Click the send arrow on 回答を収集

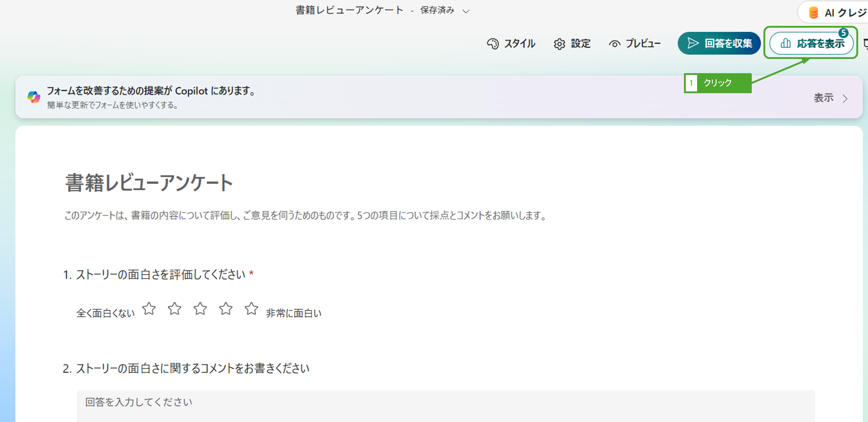coord(692,43)
